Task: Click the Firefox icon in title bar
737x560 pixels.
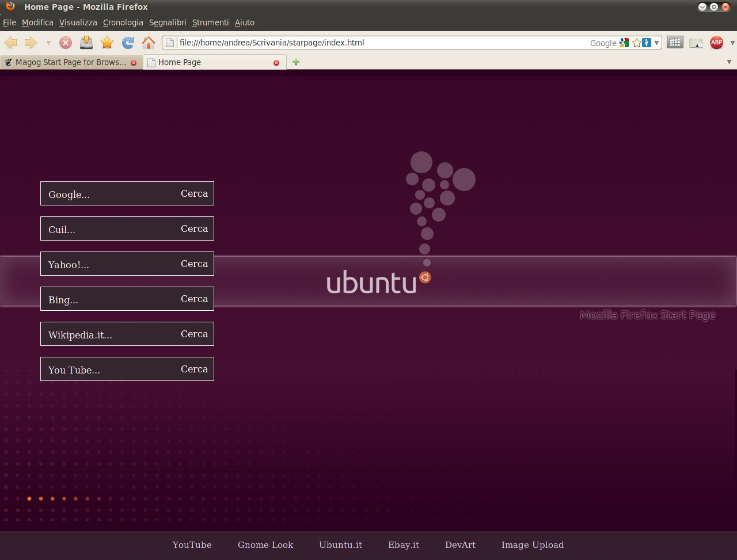Action: pyautogui.click(x=10, y=7)
